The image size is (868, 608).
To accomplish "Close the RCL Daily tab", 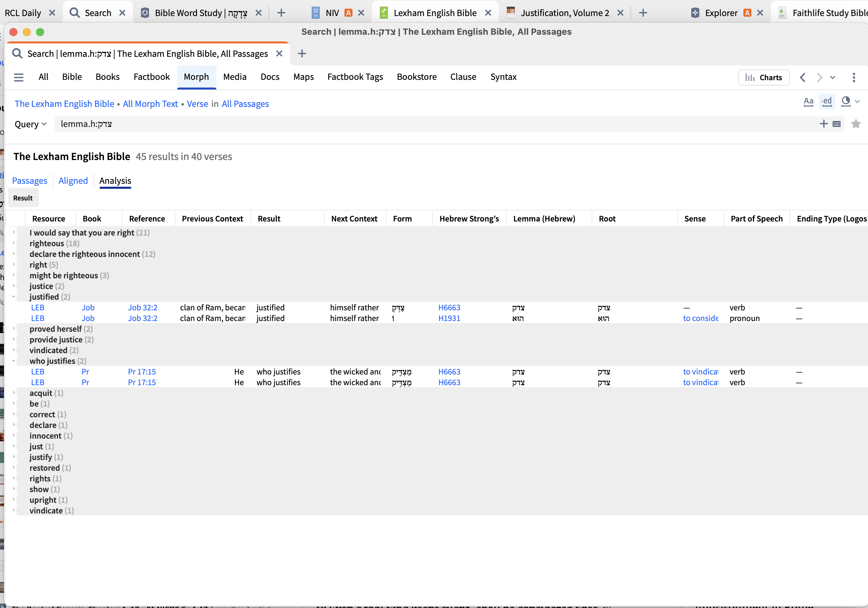I will tap(52, 13).
